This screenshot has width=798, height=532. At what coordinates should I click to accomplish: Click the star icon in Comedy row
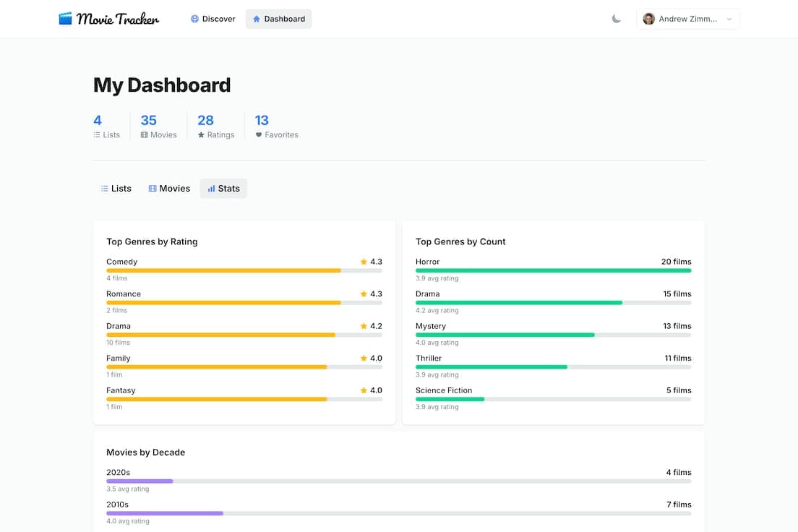[364, 262]
